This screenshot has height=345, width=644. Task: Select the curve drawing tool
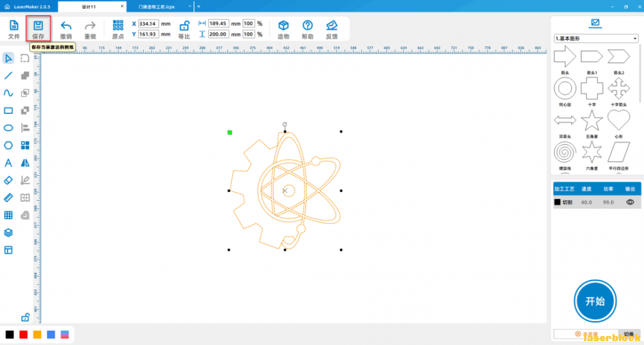tap(8, 93)
